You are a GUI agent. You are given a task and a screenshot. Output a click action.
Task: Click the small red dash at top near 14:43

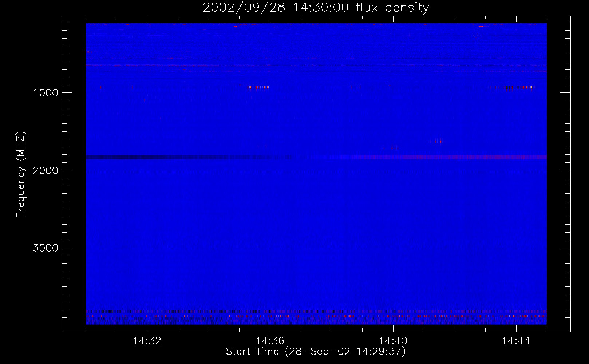[x=481, y=27]
